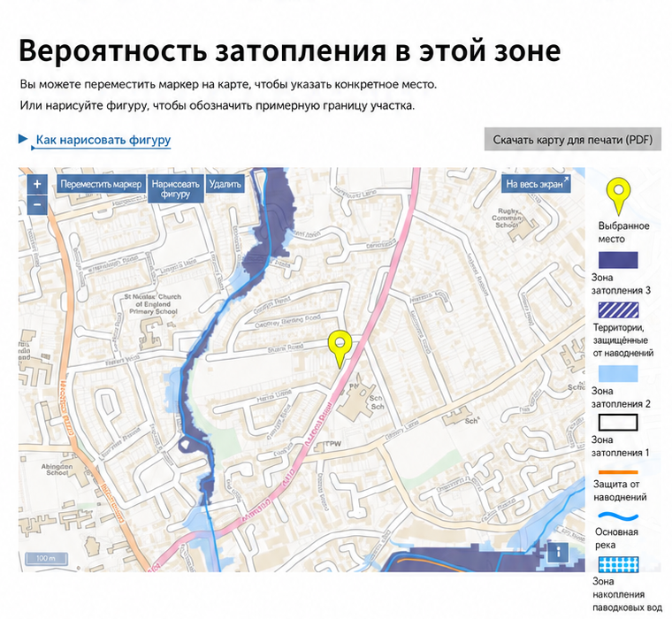Click the 'TPW' label on map
Image resolution: width=672 pixels, height=619 pixels.
(334, 444)
